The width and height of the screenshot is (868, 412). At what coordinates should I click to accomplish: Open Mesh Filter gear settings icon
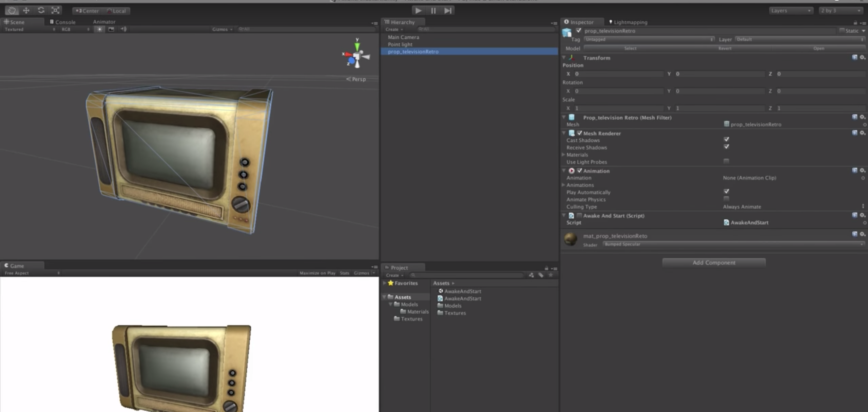(x=862, y=117)
